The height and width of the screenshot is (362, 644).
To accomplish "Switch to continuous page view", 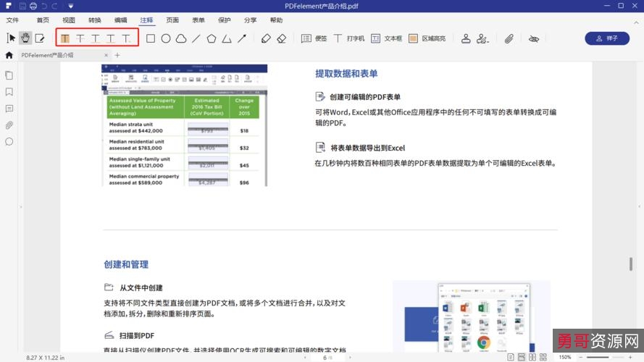I will point(522,357).
